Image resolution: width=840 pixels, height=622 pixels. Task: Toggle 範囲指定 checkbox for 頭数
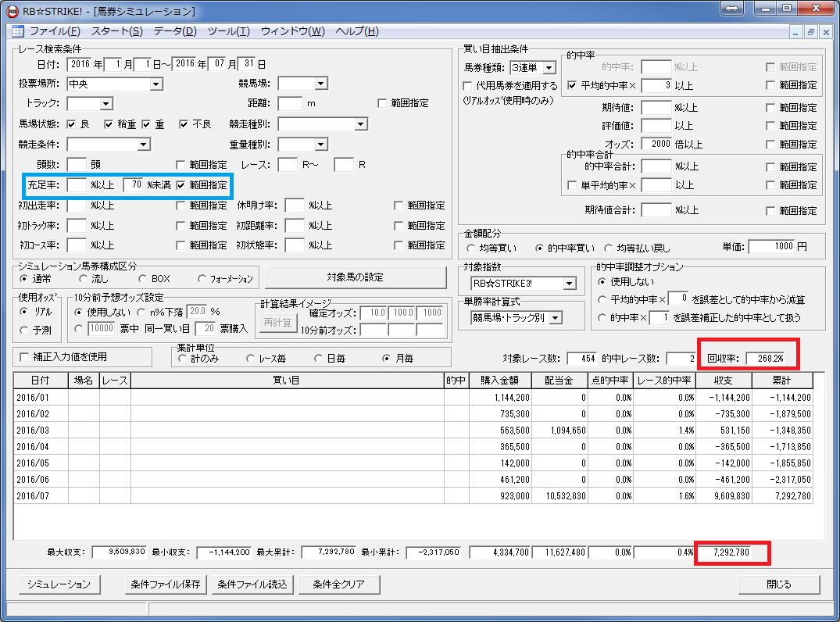[181, 165]
